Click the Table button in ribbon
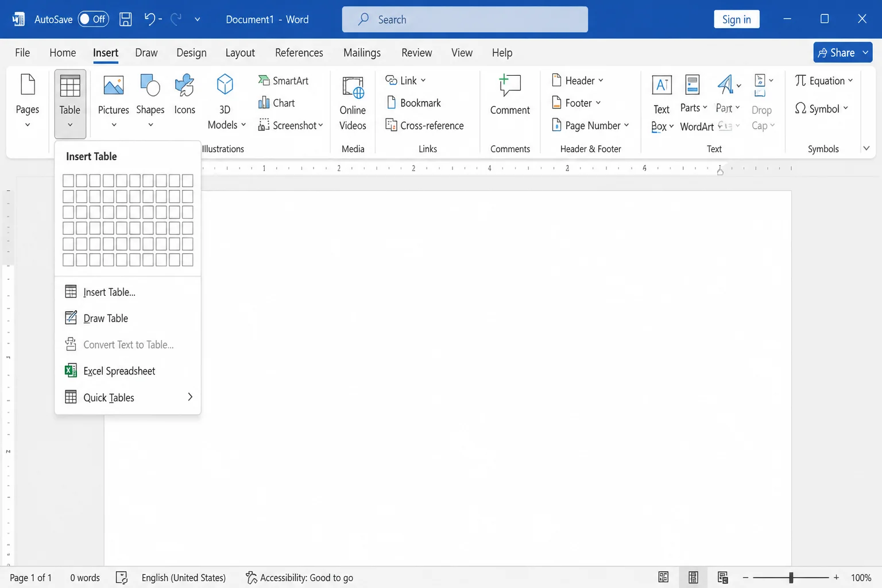 [70, 103]
